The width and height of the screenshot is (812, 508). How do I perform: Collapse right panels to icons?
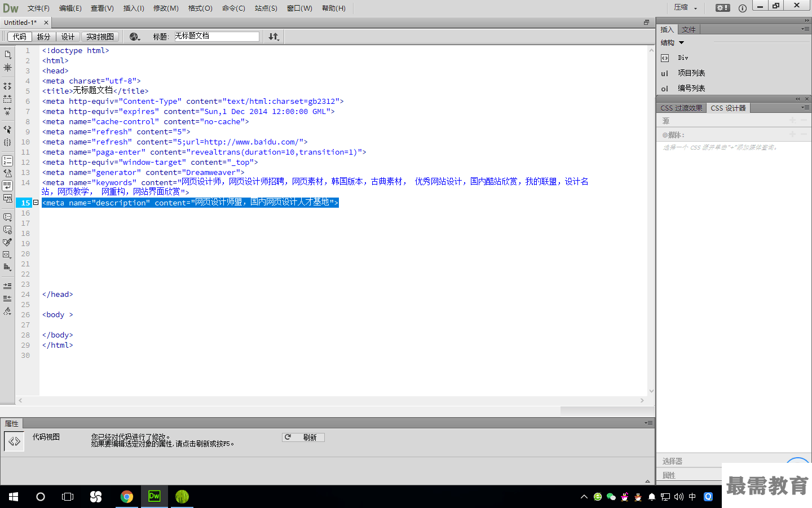pos(807,20)
